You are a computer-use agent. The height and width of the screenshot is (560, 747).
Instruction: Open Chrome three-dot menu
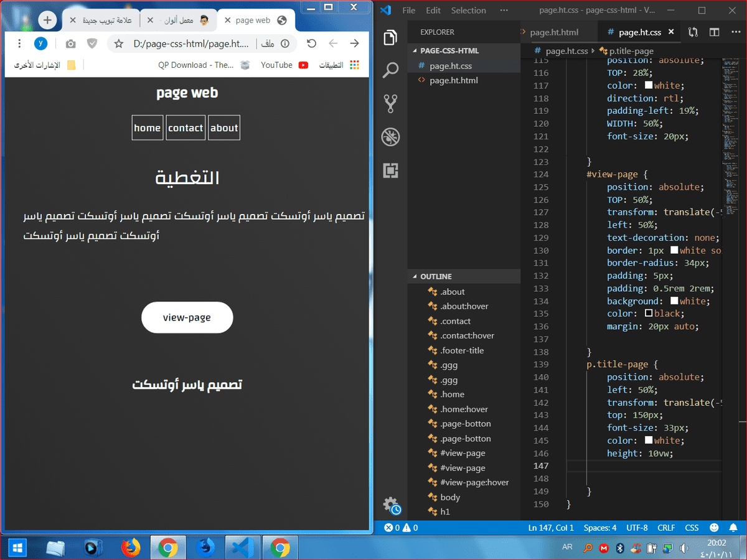pyautogui.click(x=19, y=44)
